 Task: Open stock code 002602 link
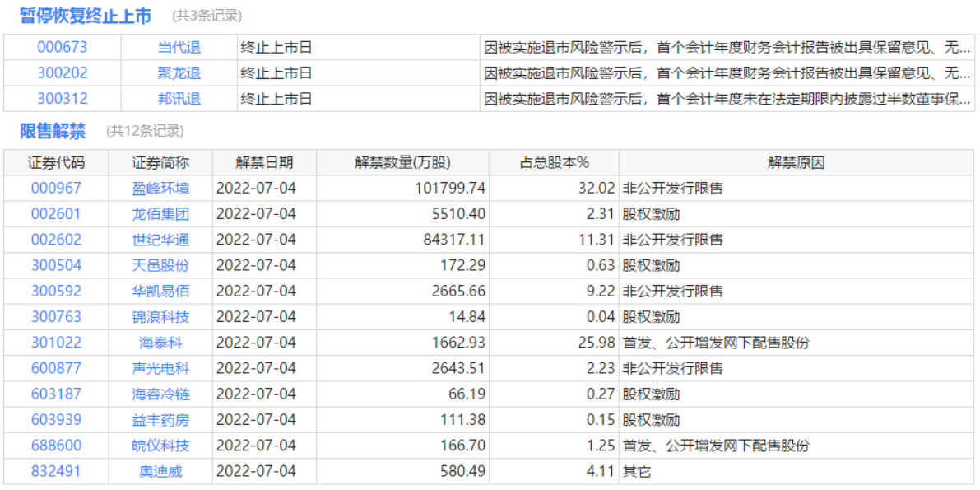[56, 240]
